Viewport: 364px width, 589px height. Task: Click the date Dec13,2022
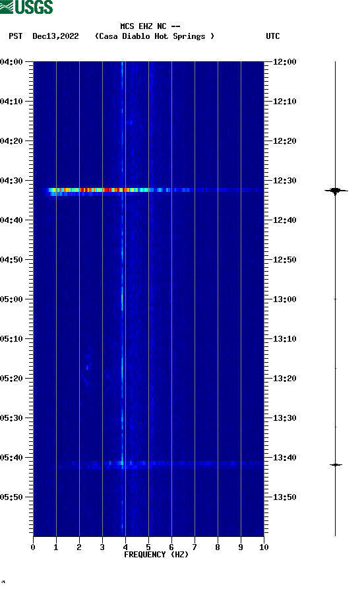(x=55, y=36)
